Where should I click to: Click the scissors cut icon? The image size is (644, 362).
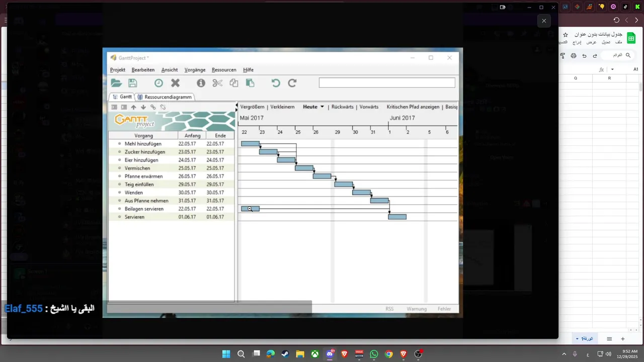tap(217, 83)
